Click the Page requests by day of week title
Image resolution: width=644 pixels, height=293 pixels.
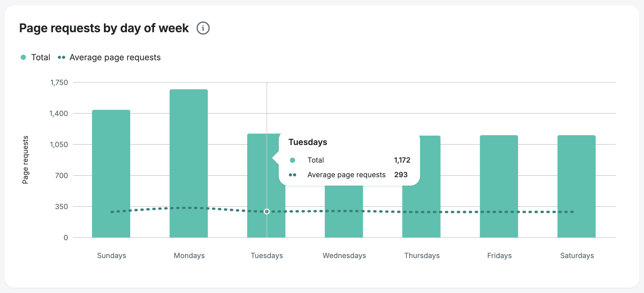click(104, 28)
